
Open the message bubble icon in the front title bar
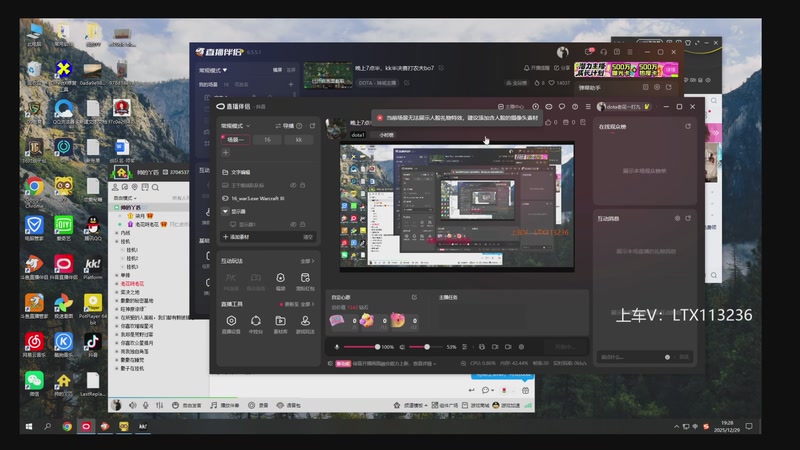[562, 107]
